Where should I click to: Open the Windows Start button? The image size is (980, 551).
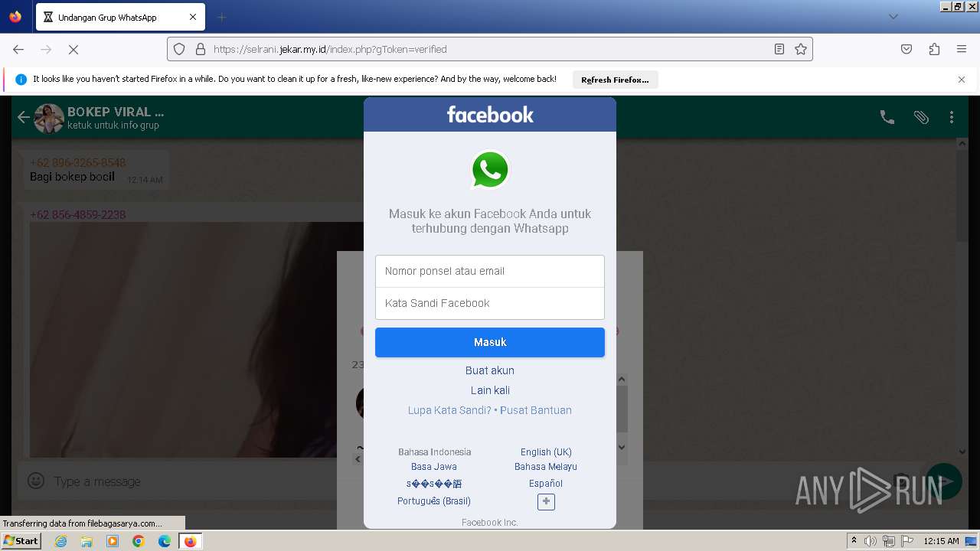[21, 540]
